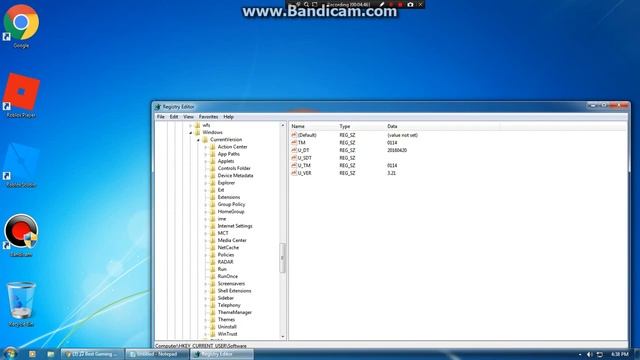Switch to the Chrome window taskbar button
The image size is (640, 360).
(x=92, y=354)
